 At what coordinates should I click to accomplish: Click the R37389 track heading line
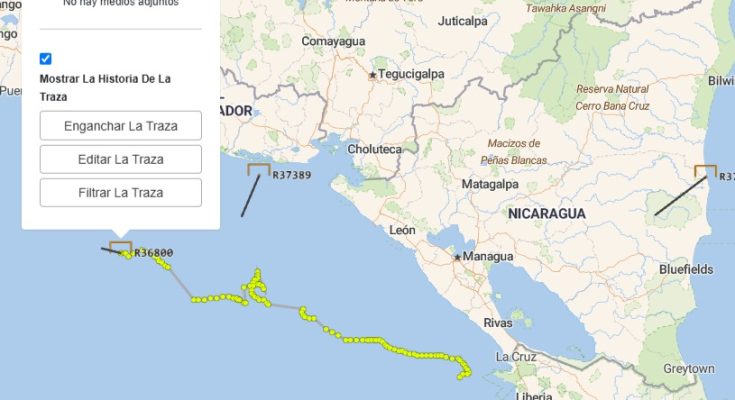pos(250,196)
